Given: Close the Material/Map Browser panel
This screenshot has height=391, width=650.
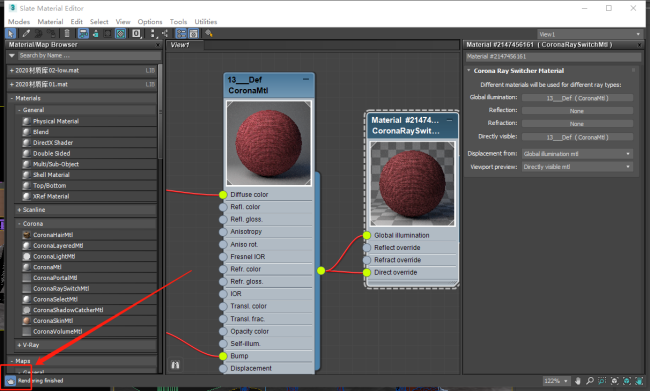Looking at the screenshot, I should (158, 45).
